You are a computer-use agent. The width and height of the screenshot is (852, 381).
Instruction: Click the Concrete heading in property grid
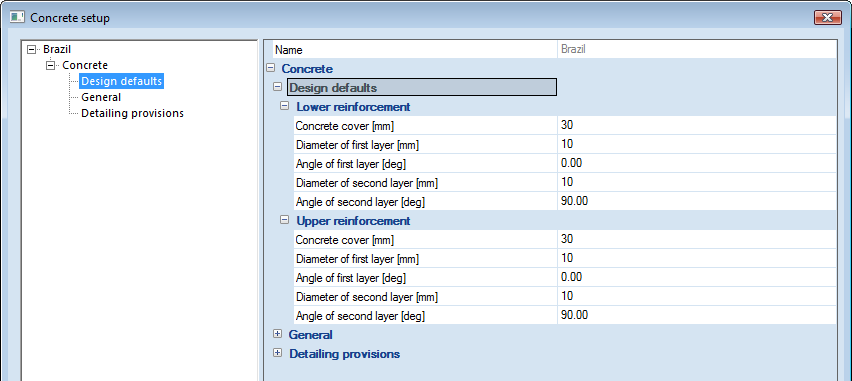(307, 69)
